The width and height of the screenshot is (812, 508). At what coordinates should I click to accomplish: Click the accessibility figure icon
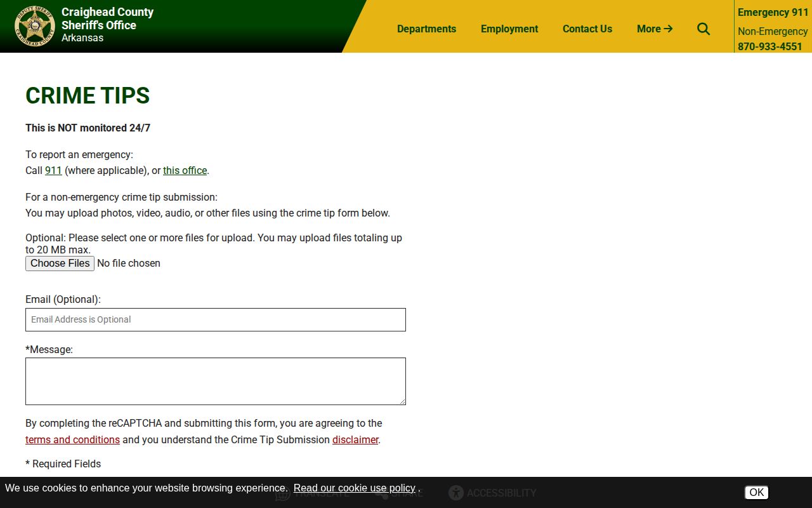tap(455, 493)
